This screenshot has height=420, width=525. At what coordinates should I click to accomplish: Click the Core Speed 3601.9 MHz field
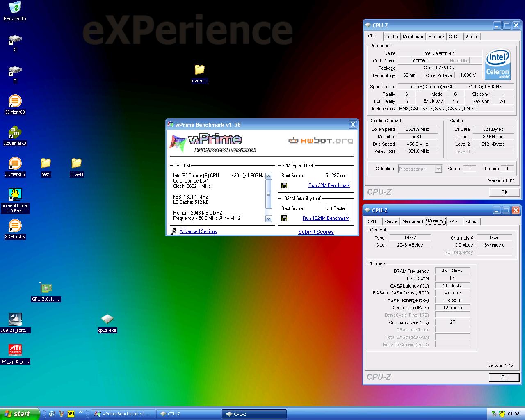coord(417,129)
